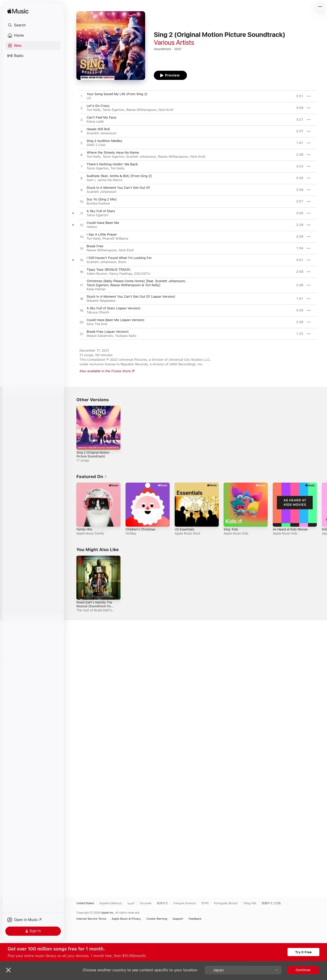Open Internet Service Terms
The height and width of the screenshot is (980, 327).
click(x=91, y=919)
